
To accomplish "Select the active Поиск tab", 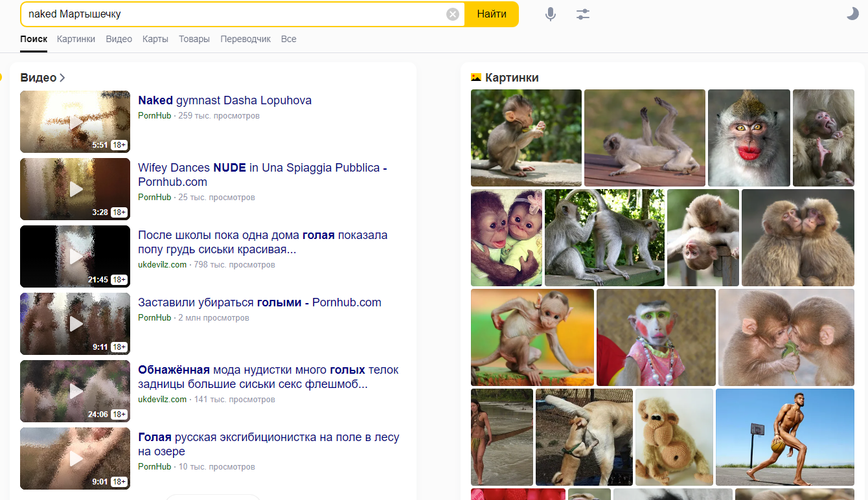I will (x=34, y=39).
